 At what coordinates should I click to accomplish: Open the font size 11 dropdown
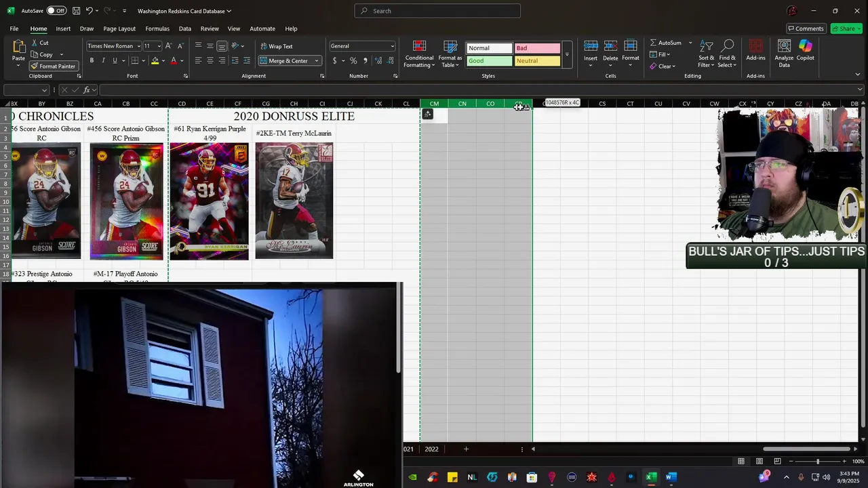159,46
